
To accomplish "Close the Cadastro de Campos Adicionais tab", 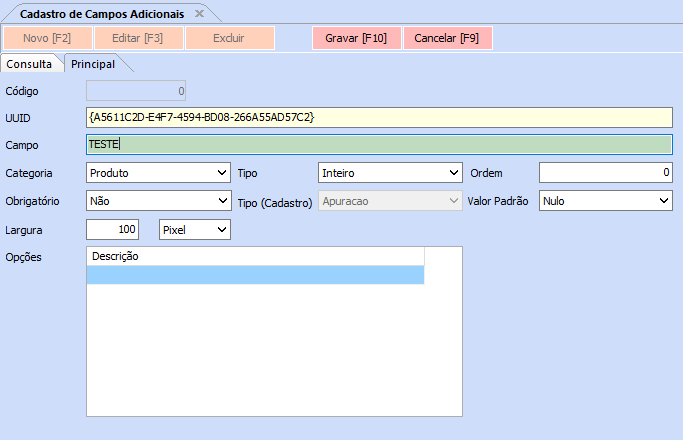I will point(199,14).
